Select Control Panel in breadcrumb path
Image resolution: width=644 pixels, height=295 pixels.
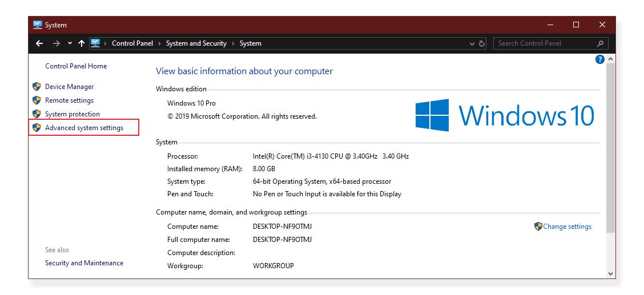(x=132, y=43)
